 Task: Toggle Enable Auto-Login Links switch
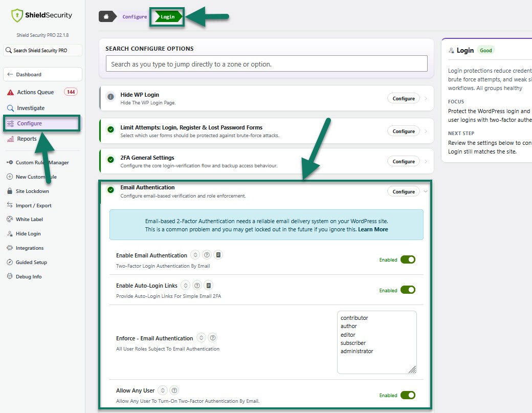[x=408, y=290]
